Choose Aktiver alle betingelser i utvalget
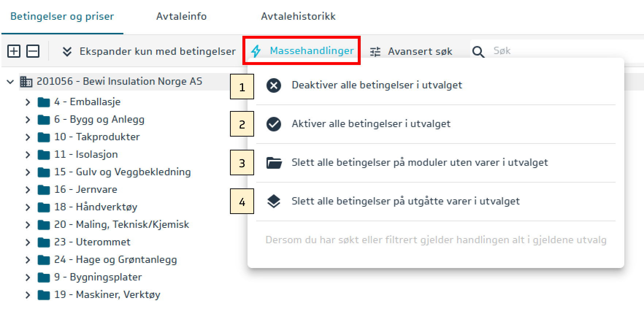The image size is (644, 325). (371, 124)
